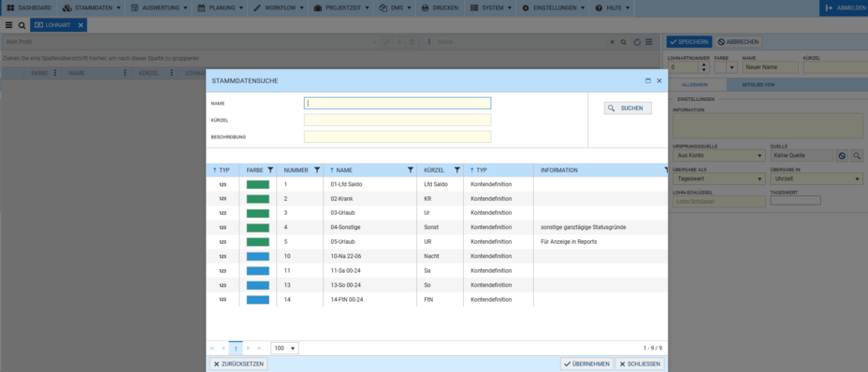Switch to the Mitglied von tab

pyautogui.click(x=758, y=85)
